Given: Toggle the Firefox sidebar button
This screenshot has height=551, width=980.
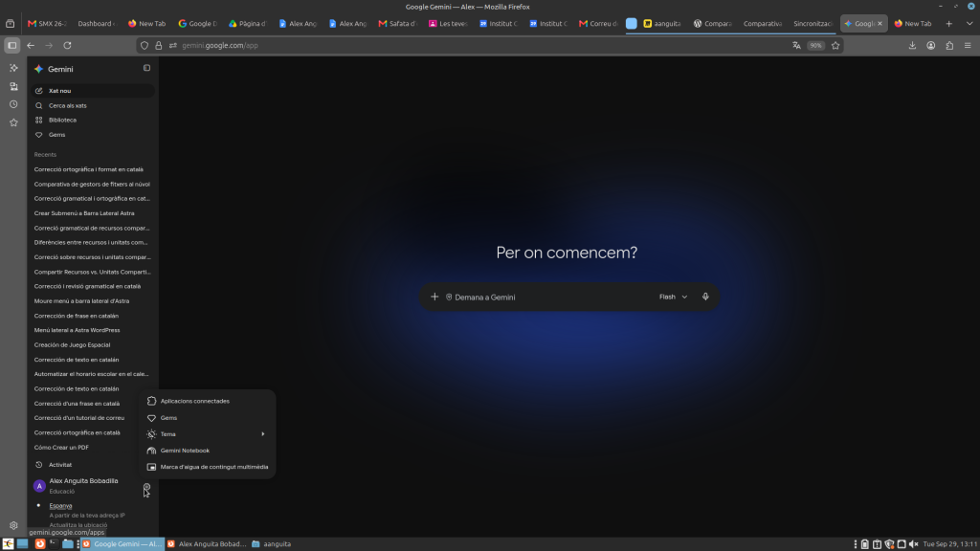Looking at the screenshot, I should (11, 45).
